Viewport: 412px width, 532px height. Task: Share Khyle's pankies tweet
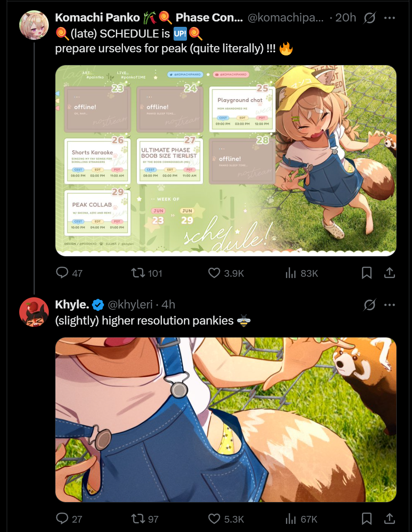389,519
